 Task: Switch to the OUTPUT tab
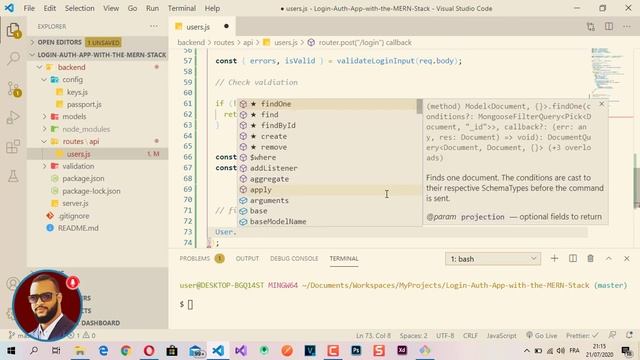click(247, 258)
